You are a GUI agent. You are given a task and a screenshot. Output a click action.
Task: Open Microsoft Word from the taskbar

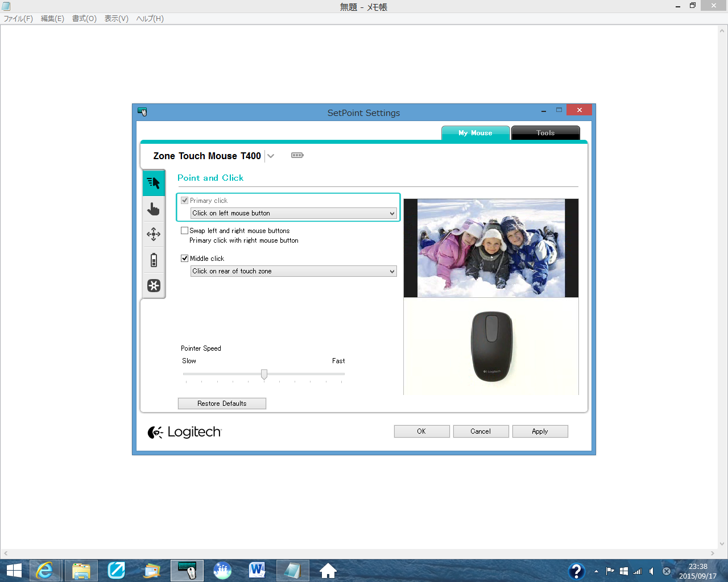click(x=258, y=571)
